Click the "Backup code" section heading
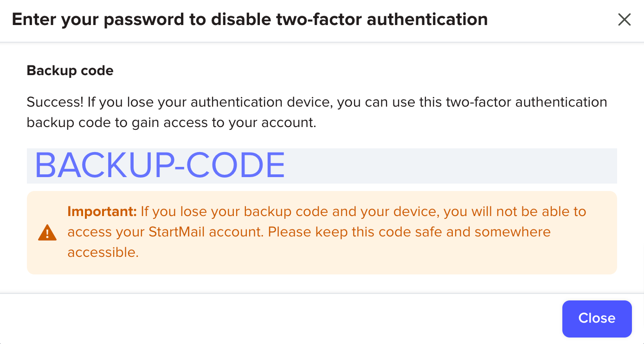 click(x=70, y=70)
